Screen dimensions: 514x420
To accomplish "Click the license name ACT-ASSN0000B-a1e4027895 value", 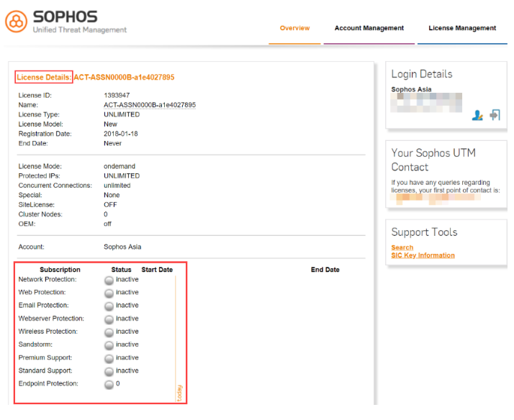I will coord(150,105).
